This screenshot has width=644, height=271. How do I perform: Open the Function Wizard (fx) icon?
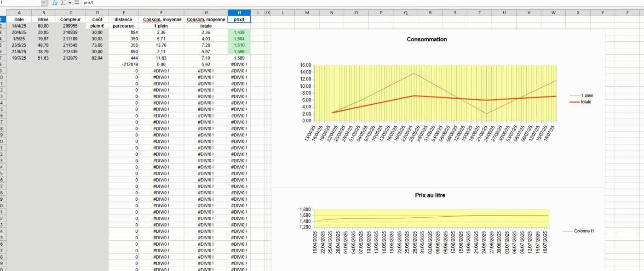[55, 3]
